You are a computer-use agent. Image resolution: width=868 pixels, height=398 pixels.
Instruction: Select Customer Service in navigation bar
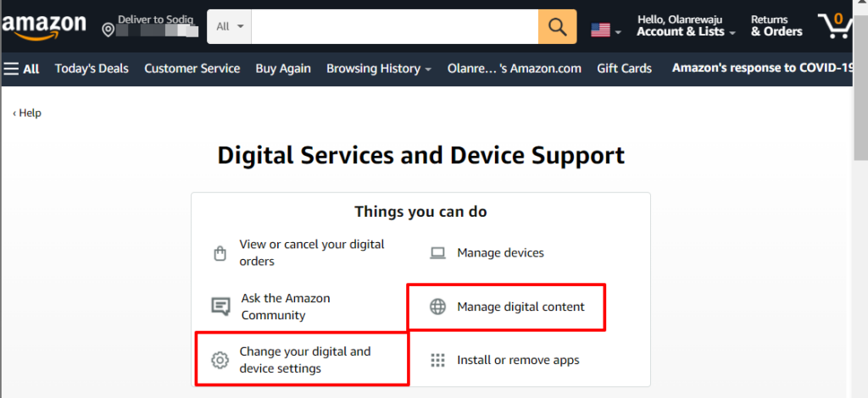click(x=192, y=69)
